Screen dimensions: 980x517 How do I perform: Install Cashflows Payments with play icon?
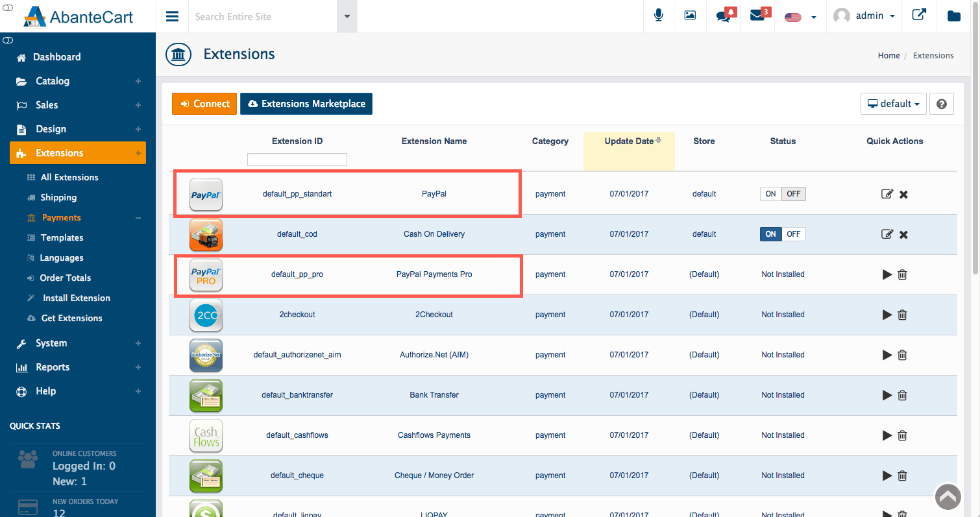click(x=887, y=435)
